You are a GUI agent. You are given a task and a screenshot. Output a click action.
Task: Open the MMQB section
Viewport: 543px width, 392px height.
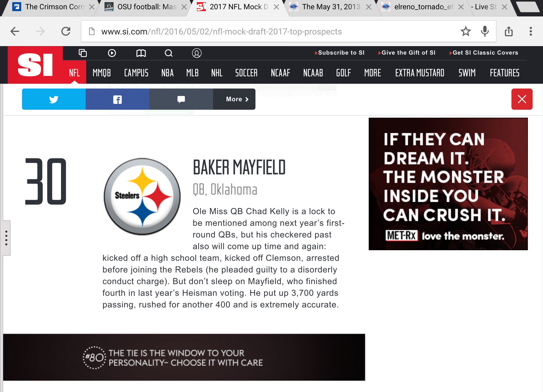tap(102, 73)
